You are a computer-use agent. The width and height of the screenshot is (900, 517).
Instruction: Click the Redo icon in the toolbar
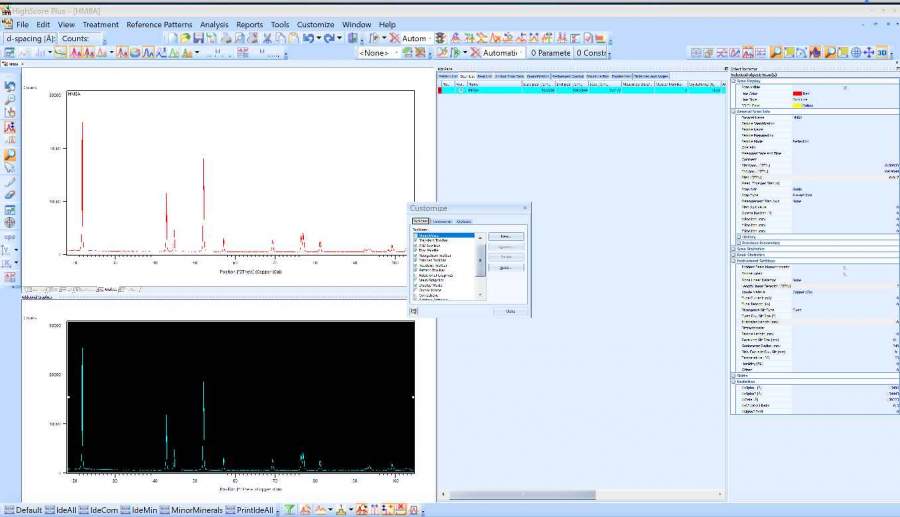click(x=330, y=38)
